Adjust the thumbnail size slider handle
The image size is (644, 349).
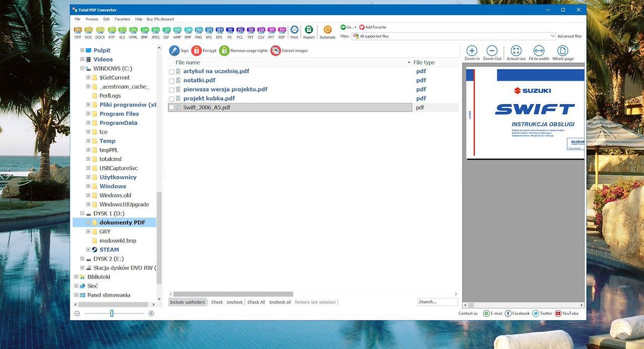pos(112,313)
